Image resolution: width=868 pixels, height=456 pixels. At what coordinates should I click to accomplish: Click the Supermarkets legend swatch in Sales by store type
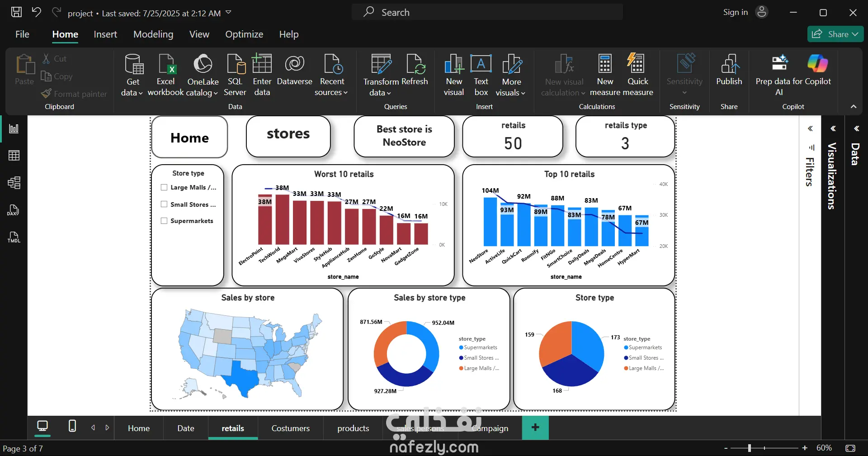click(461, 347)
